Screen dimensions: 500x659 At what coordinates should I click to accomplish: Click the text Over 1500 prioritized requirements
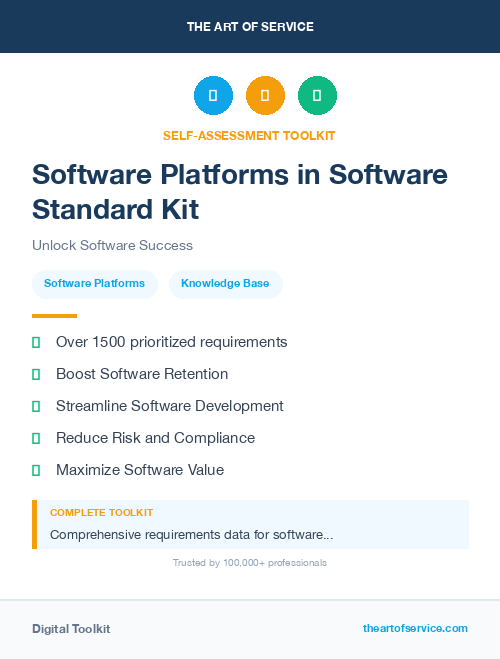coord(171,342)
